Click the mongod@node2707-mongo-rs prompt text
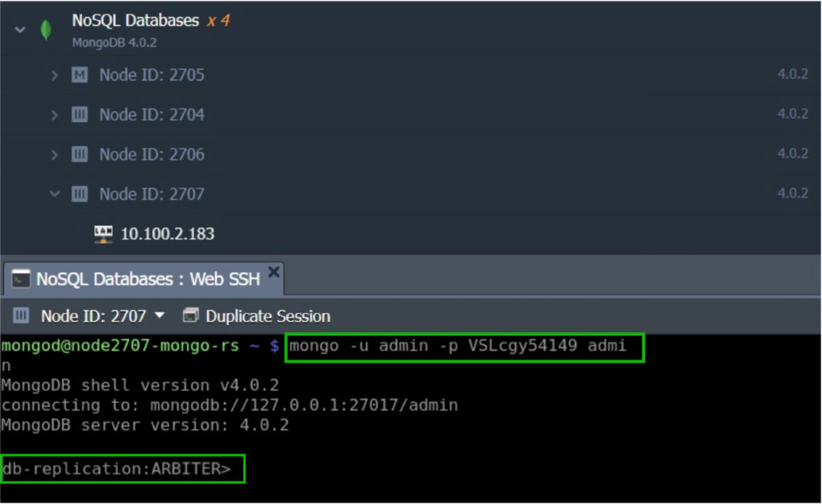The image size is (822, 504). click(120, 346)
